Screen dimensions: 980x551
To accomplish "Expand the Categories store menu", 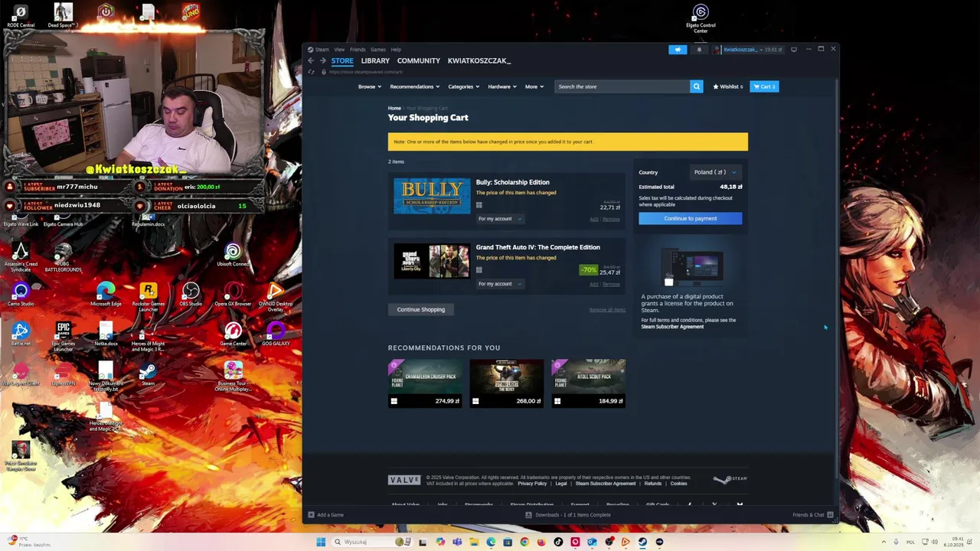I will (x=464, y=86).
